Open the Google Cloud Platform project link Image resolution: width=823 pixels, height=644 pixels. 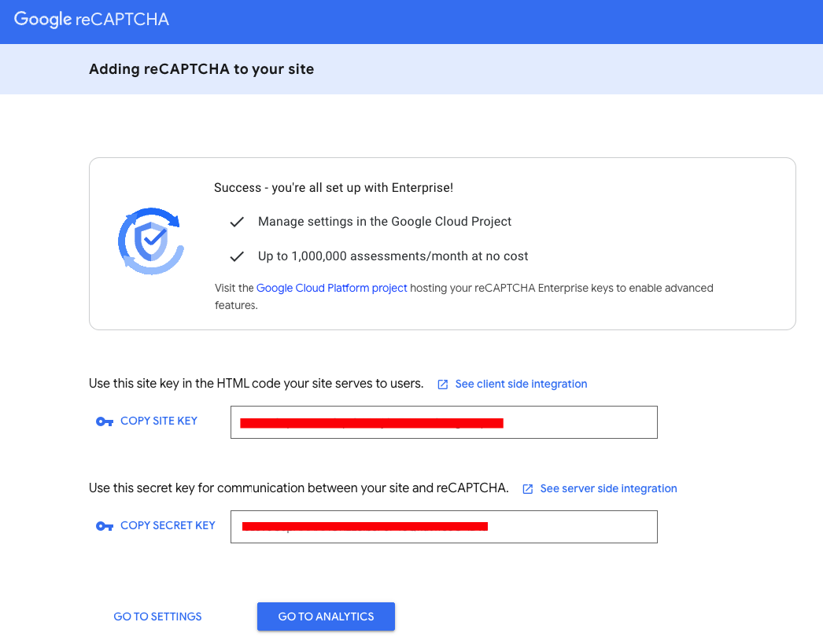[x=331, y=288]
